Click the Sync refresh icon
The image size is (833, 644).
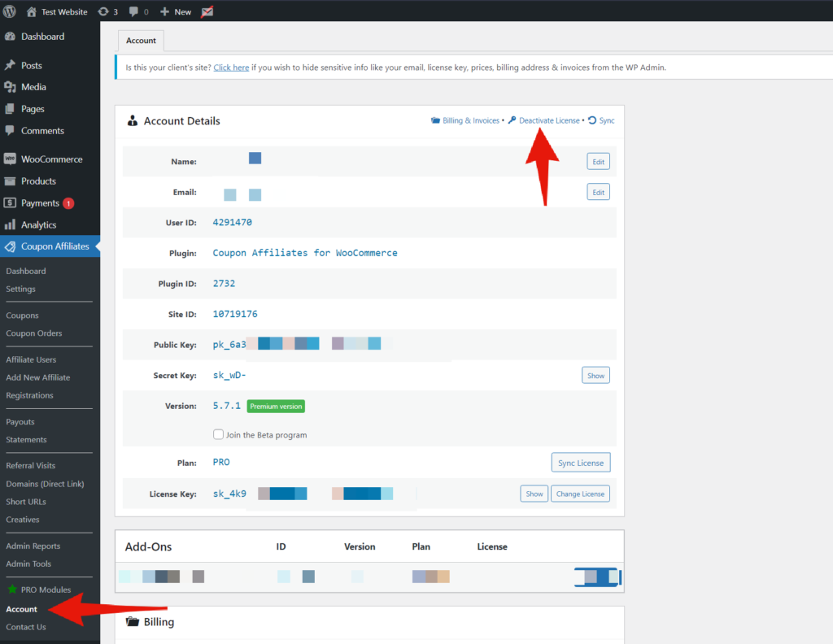tap(592, 120)
